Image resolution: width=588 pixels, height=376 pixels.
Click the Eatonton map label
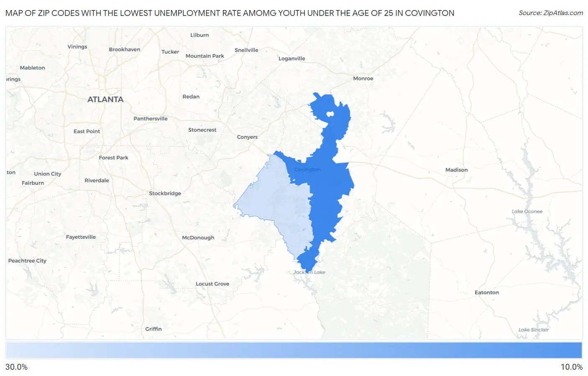point(487,293)
